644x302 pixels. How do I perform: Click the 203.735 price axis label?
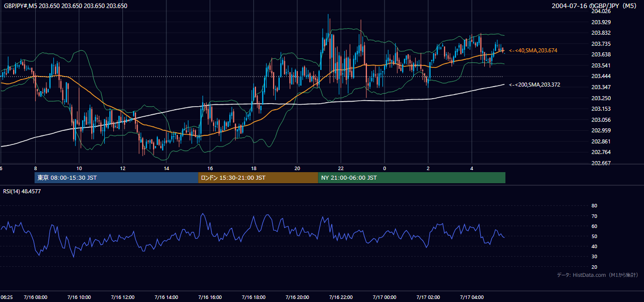pos(601,44)
